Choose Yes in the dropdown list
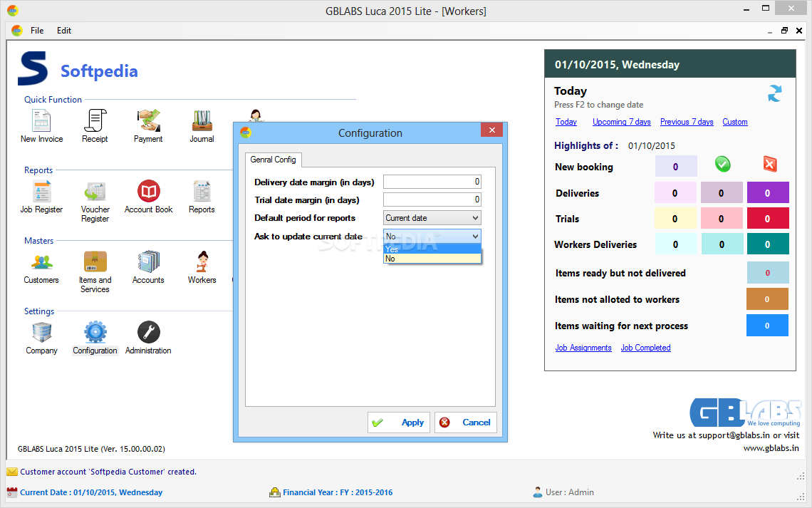 [x=432, y=249]
